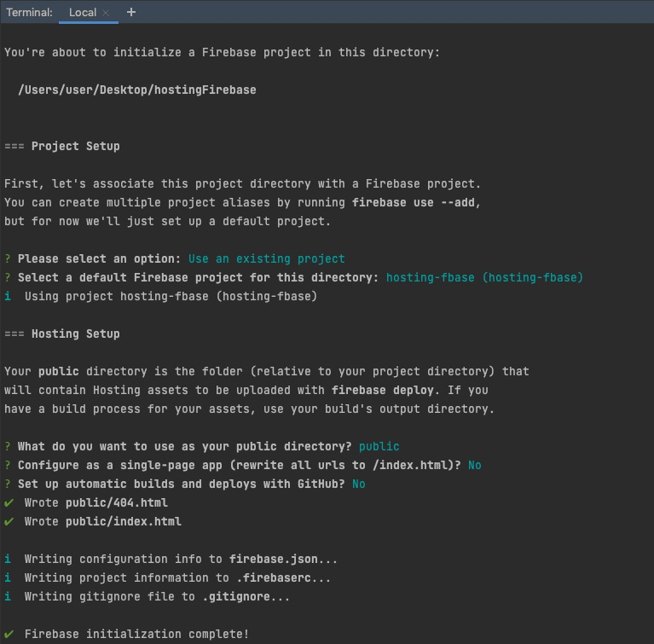Click 'Please select an option:' prompt
Image resolution: width=654 pixels, height=644 pixels.
coord(99,258)
